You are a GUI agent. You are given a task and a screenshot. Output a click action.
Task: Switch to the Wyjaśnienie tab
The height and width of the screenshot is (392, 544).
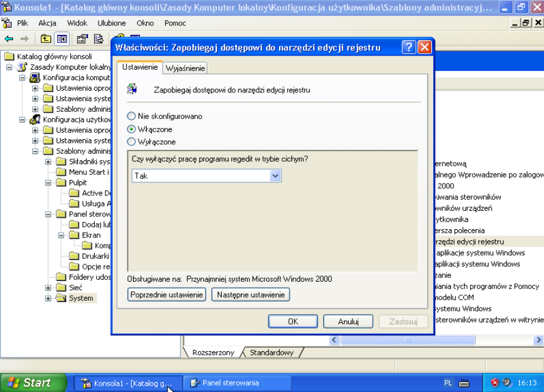[185, 68]
